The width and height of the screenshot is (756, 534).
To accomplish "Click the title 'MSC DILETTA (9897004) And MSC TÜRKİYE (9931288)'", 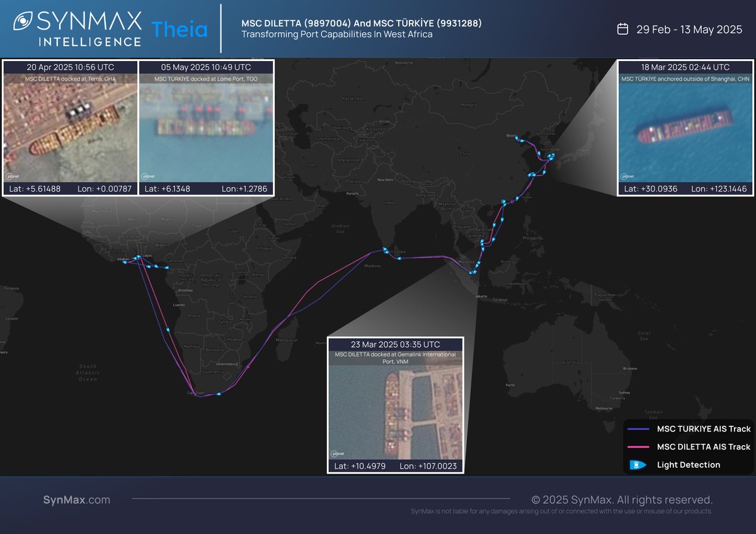I will coord(362,23).
